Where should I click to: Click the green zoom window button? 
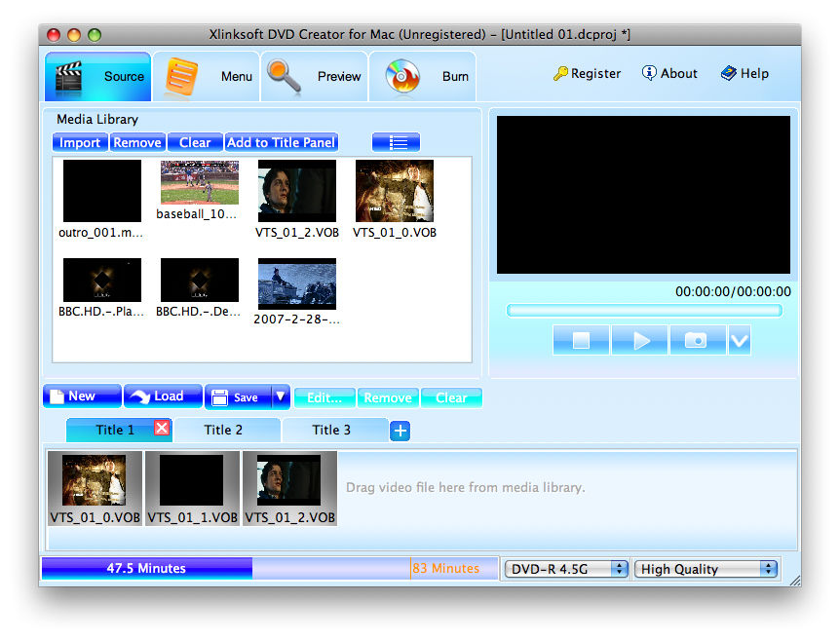(x=95, y=35)
